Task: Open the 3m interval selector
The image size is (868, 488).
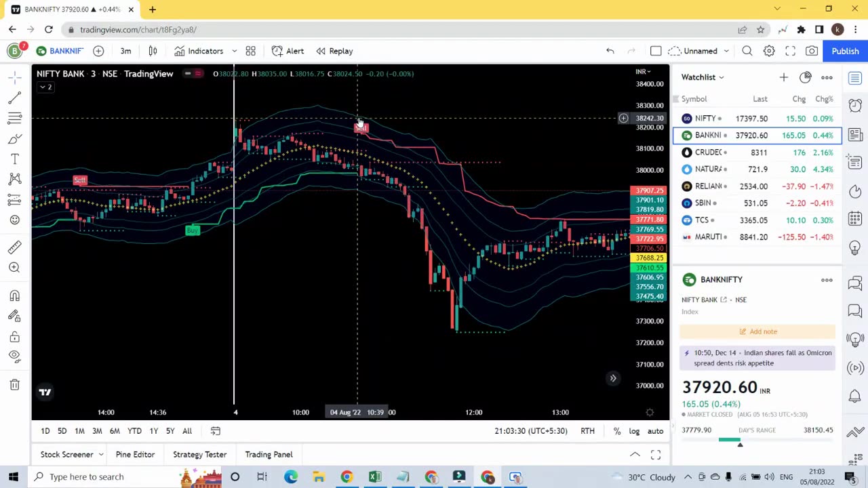Action: [125, 51]
